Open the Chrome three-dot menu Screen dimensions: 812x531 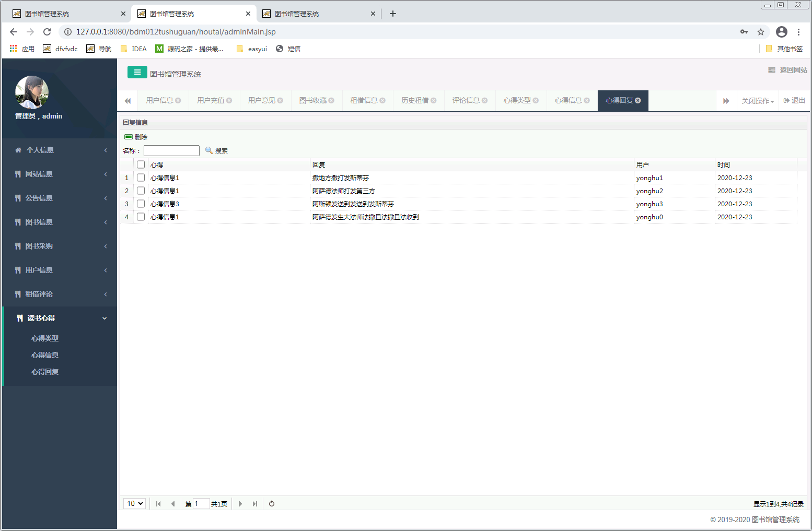(x=798, y=32)
